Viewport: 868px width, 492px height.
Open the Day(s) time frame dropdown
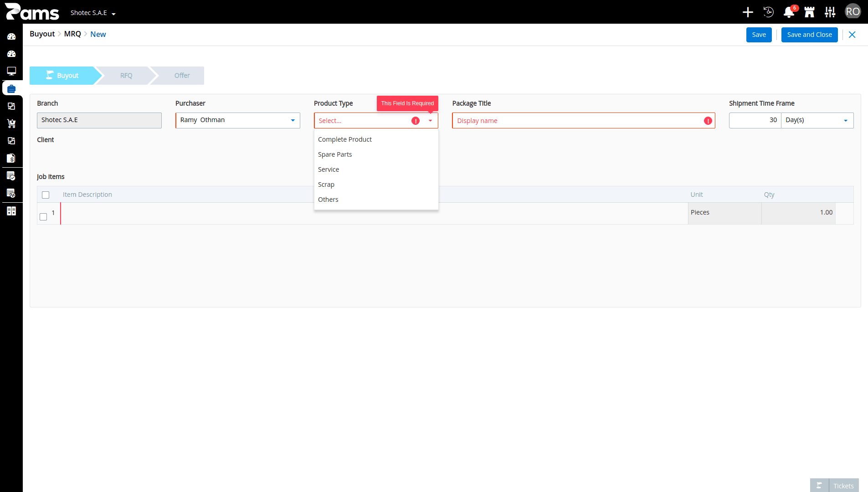point(817,120)
